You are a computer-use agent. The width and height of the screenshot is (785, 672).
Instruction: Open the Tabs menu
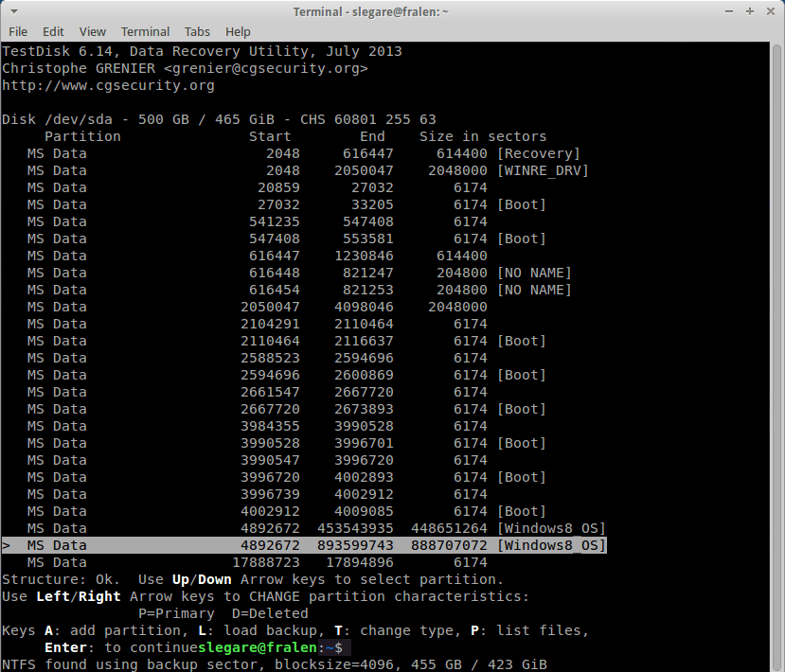197,31
